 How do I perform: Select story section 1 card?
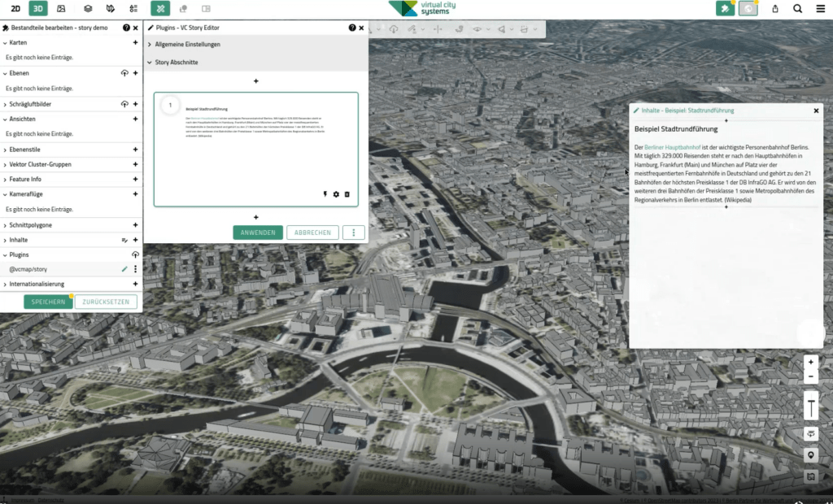[x=256, y=150]
